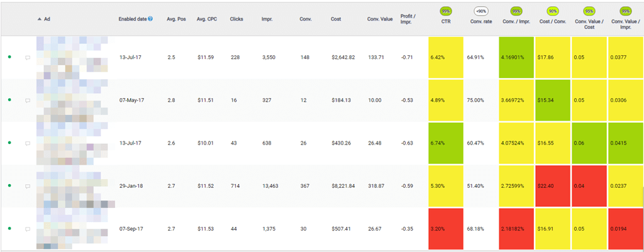Click the Conv. Value column header
Image resolution: width=644 pixels, height=252 pixels.
[379, 19]
